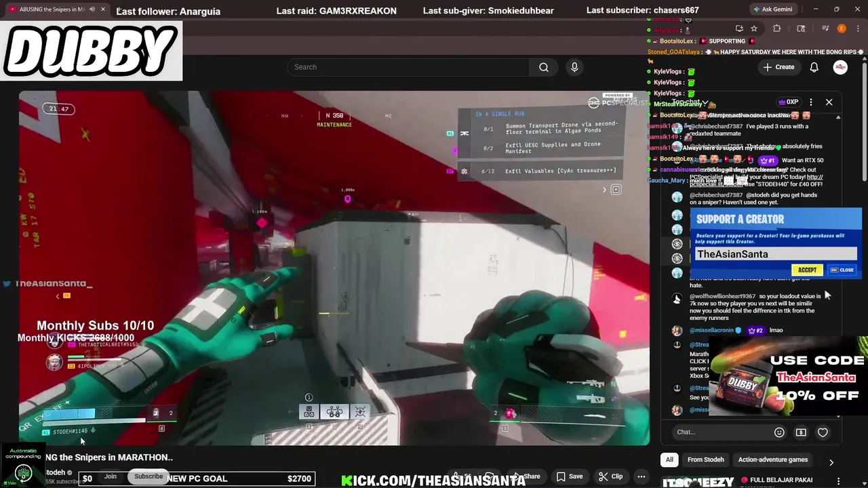868x488 pixels.
Task: Open the chat emoji picker
Action: (779, 432)
